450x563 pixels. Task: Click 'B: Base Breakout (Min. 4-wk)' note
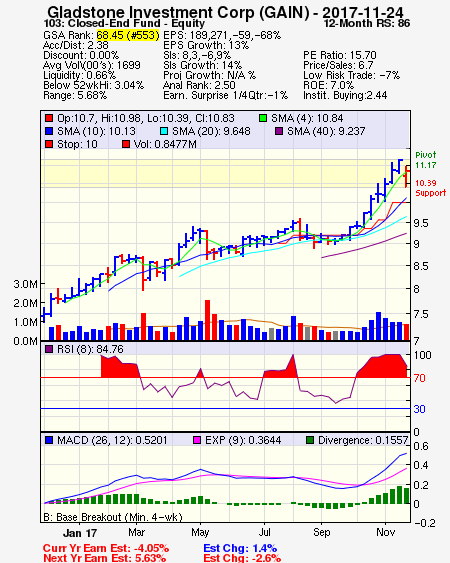pyautogui.click(x=113, y=517)
